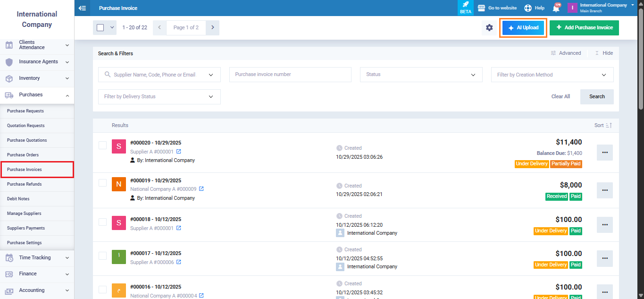Image resolution: width=644 pixels, height=299 pixels.
Task: Tick the checkbox for invoice #000019
Action: pos(102,183)
